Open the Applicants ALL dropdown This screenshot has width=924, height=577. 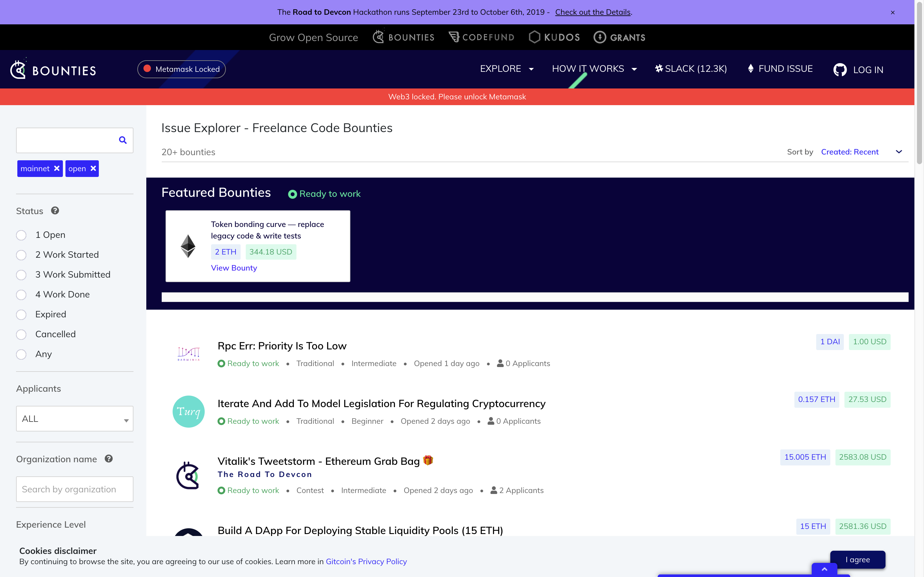click(x=74, y=419)
